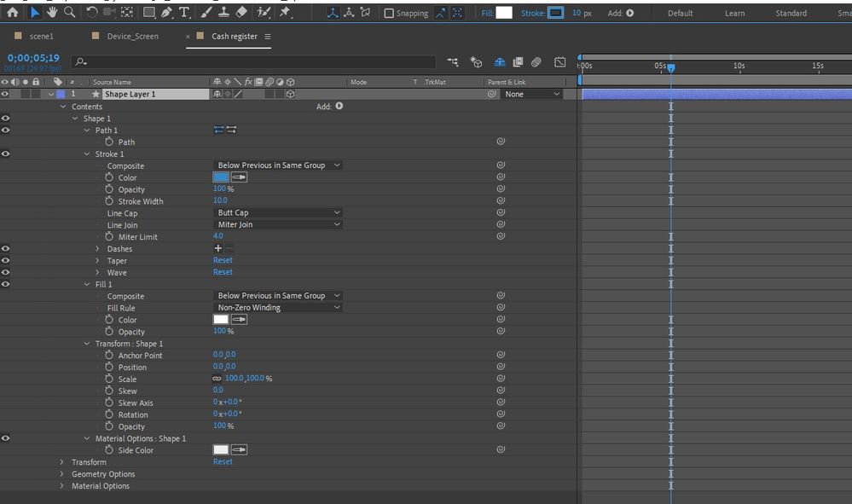Toggle visibility of Material Options: Shape 1
This screenshot has width=852, height=504.
coord(5,438)
